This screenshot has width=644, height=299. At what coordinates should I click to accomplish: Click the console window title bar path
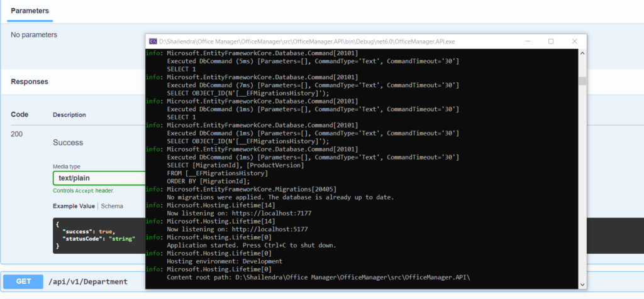tap(307, 41)
